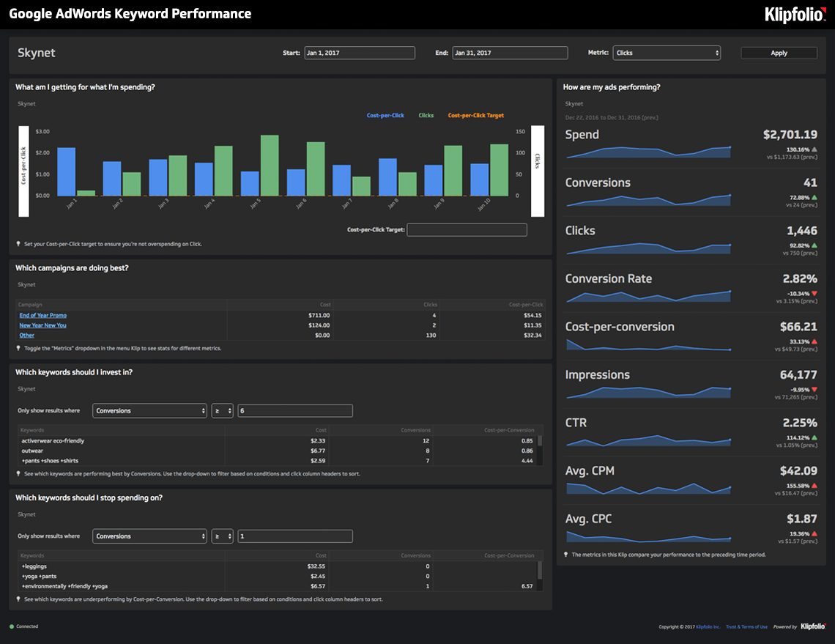835x644 pixels.
Task: Click the Start date field showing Jan 1, 2017
Action: [x=360, y=52]
